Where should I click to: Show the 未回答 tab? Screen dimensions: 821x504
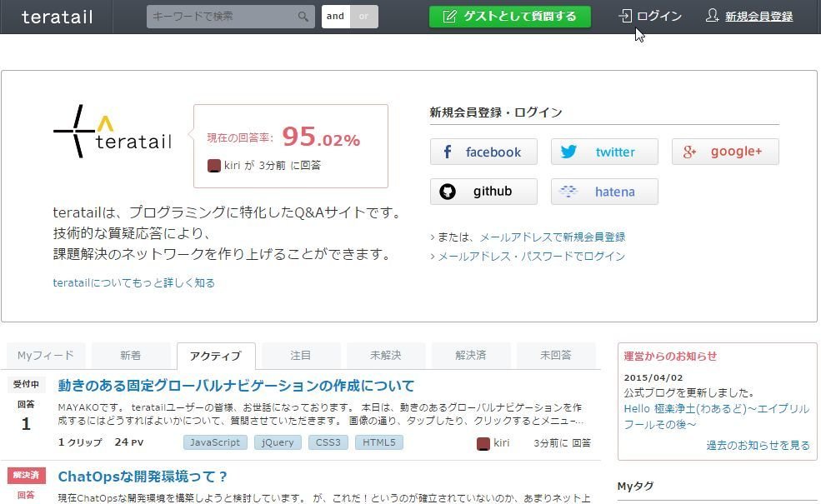point(556,356)
